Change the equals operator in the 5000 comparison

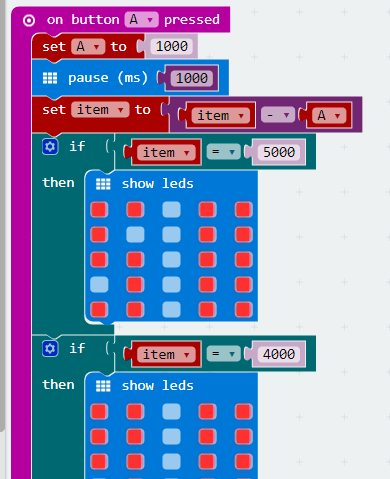[x=223, y=152]
